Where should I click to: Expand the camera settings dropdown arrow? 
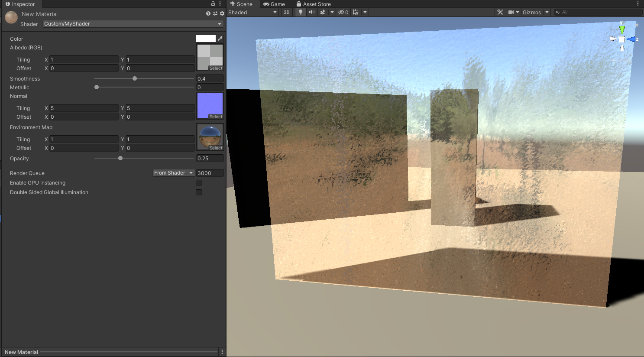coord(517,12)
